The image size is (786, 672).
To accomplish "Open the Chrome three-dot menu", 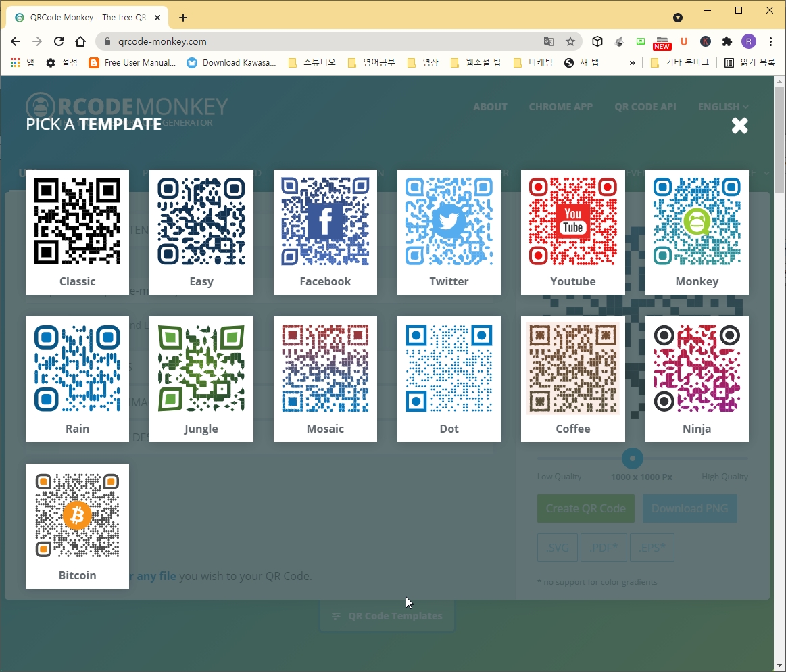I will tap(770, 42).
